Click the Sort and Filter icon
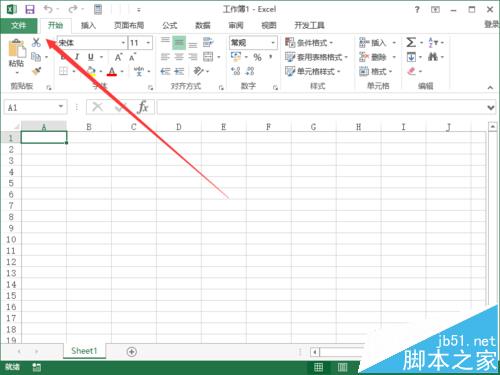The width and height of the screenshot is (500, 375). pyautogui.click(x=433, y=43)
